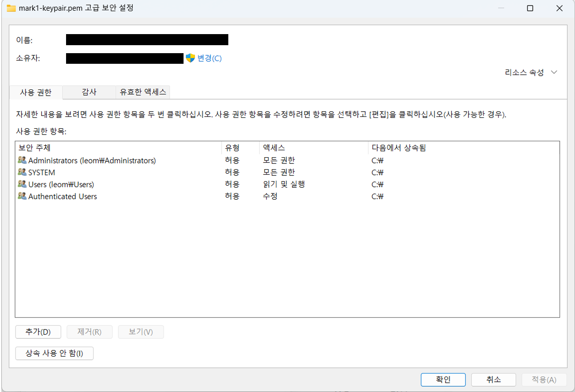Select the Authenticated Users entry
The image size is (575, 392).
coord(287,196)
